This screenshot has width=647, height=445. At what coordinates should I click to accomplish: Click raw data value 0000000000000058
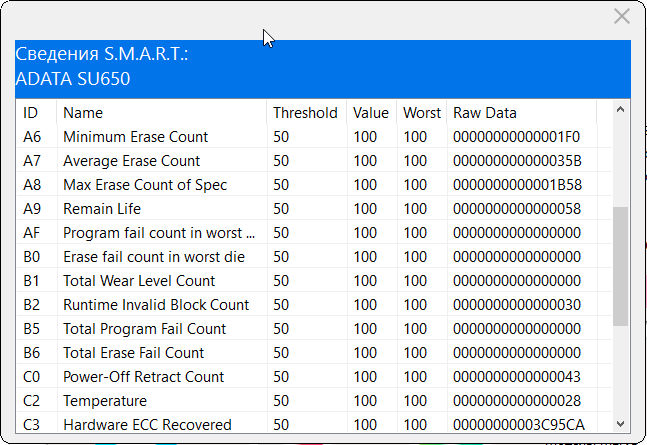pyautogui.click(x=517, y=208)
